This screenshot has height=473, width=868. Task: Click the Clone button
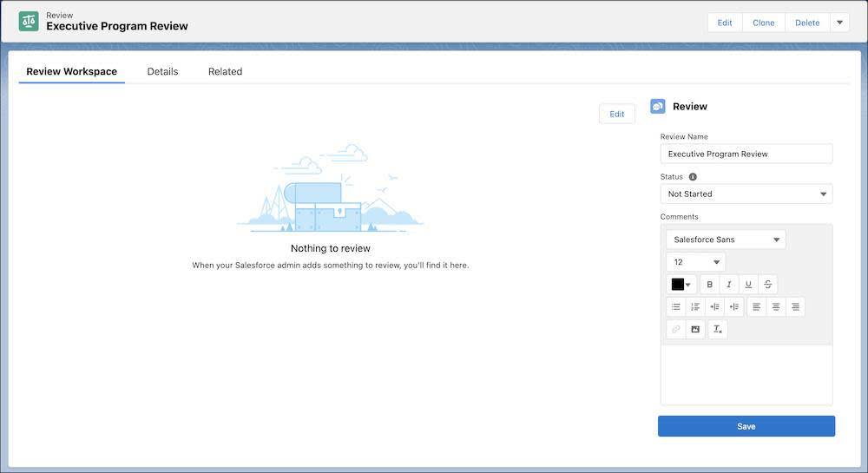pyautogui.click(x=763, y=23)
